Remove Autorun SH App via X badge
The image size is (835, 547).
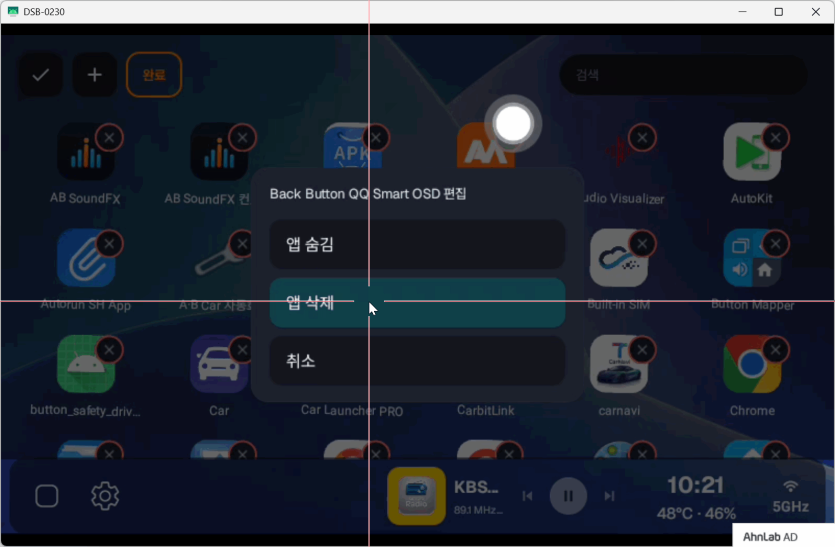[x=109, y=244]
